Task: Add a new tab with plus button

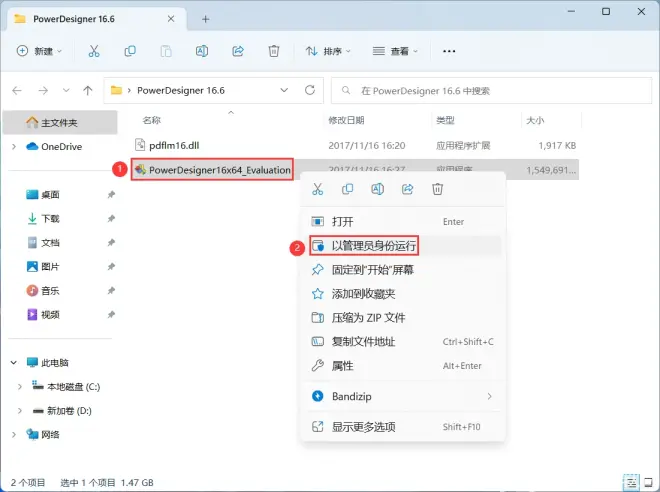Action: (205, 19)
